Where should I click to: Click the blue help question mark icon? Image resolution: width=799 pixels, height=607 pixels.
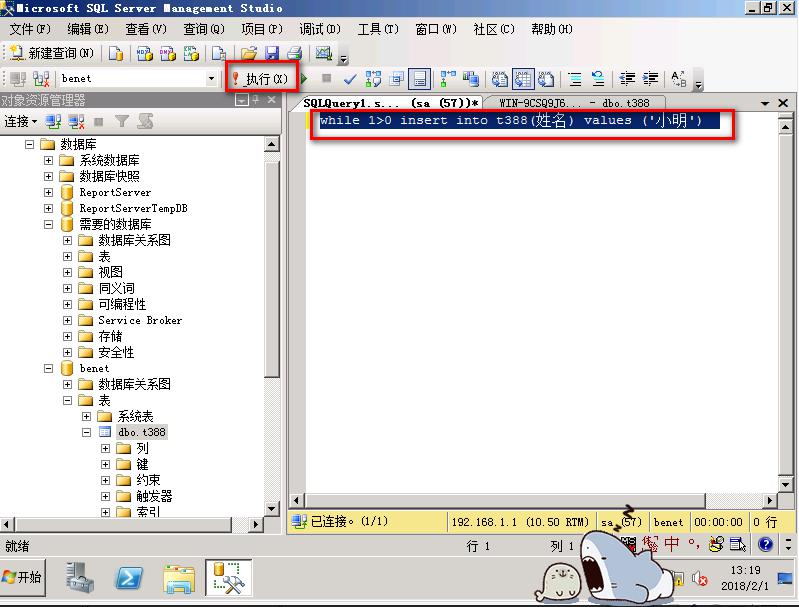tap(765, 544)
